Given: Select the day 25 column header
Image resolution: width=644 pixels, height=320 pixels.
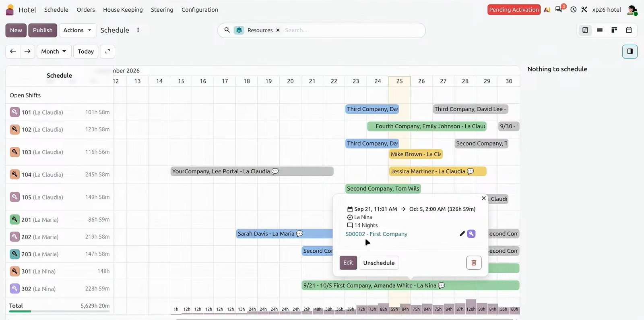Looking at the screenshot, I should click(x=400, y=81).
